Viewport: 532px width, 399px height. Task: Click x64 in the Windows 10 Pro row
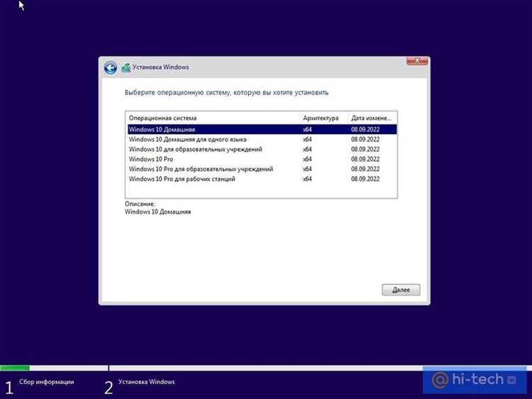pyautogui.click(x=307, y=159)
